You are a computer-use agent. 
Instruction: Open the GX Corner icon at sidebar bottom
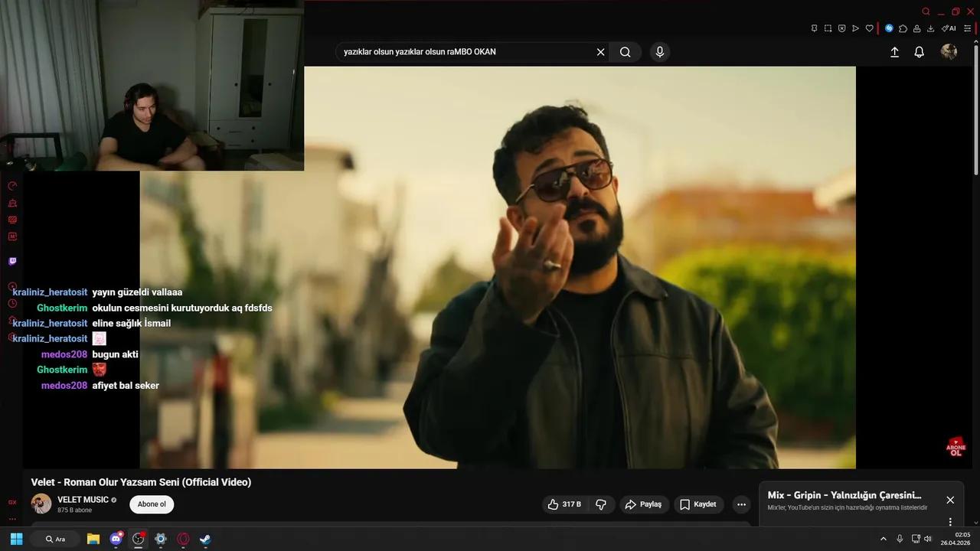(12, 502)
